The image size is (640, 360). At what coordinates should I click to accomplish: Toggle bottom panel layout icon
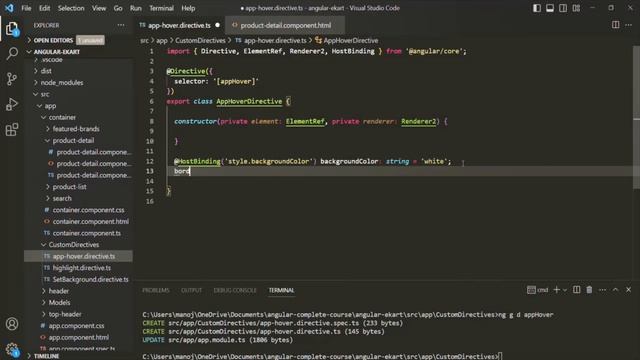click(550, 8)
